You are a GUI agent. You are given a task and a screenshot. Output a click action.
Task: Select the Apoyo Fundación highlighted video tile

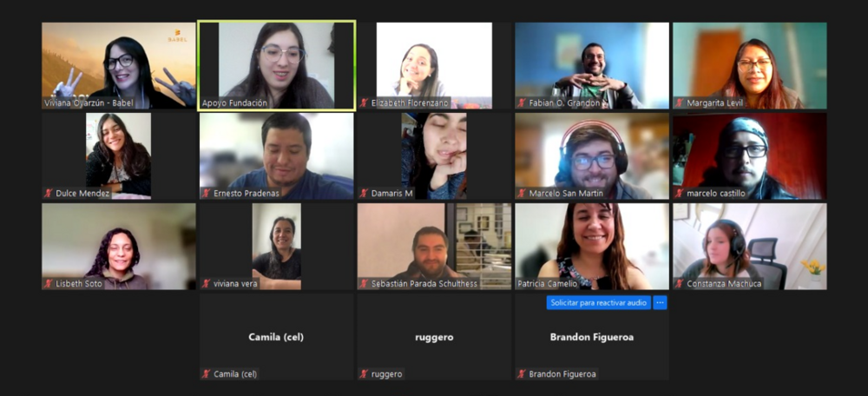(x=277, y=65)
